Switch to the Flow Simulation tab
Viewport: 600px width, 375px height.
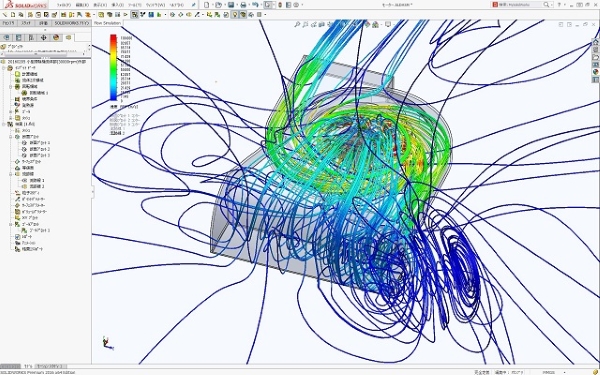(108, 23)
